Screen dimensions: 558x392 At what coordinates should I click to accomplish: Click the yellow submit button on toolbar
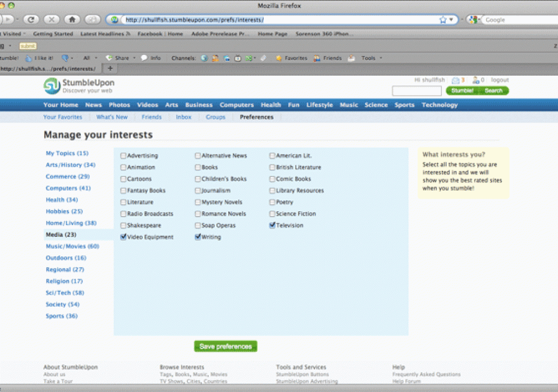(x=28, y=46)
